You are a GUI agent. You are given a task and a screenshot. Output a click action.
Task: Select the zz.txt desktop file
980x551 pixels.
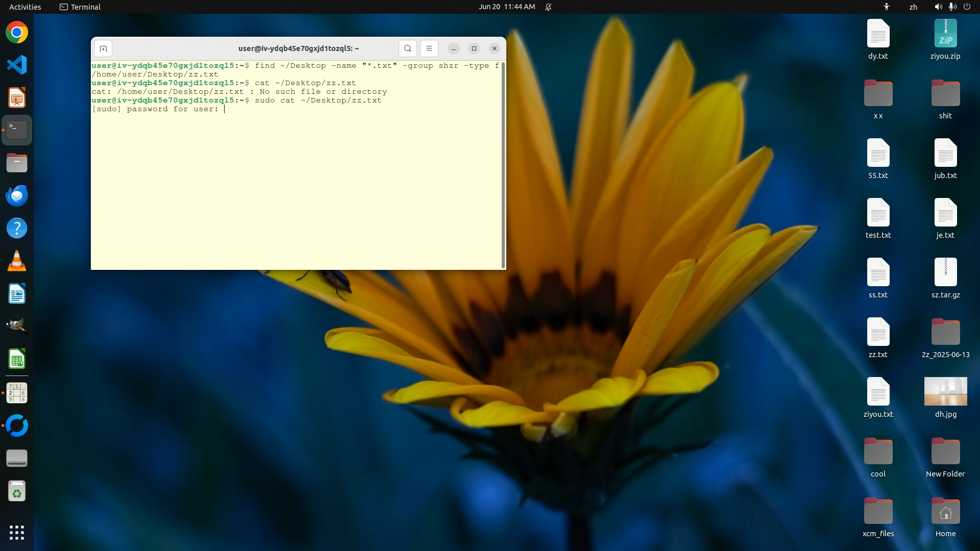878,337
